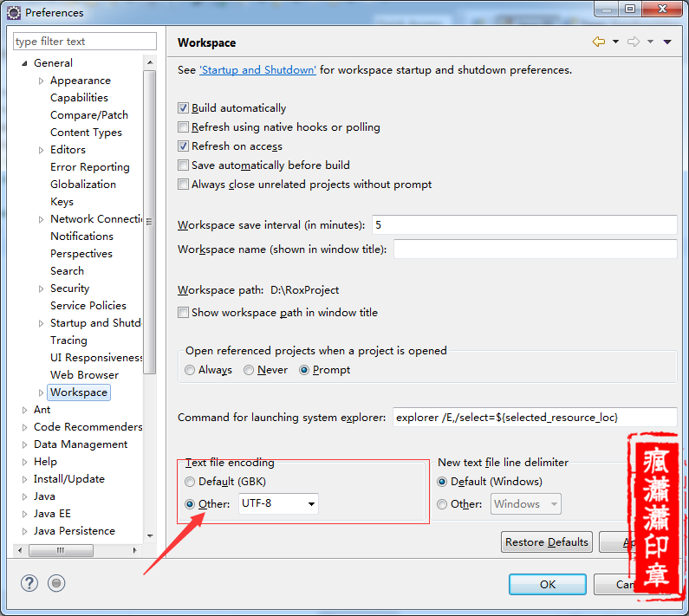
Task: Expand the Java EE node arrow
Action: click(x=24, y=514)
